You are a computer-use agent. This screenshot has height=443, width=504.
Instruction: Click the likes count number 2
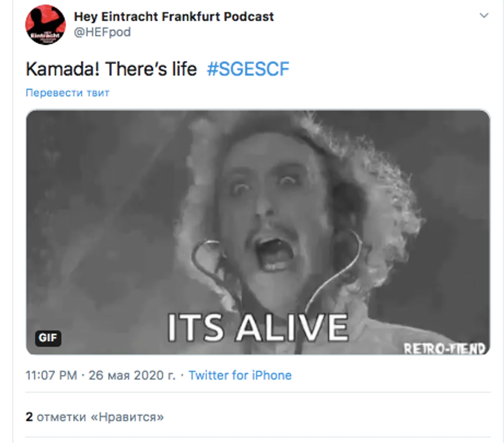click(29, 417)
